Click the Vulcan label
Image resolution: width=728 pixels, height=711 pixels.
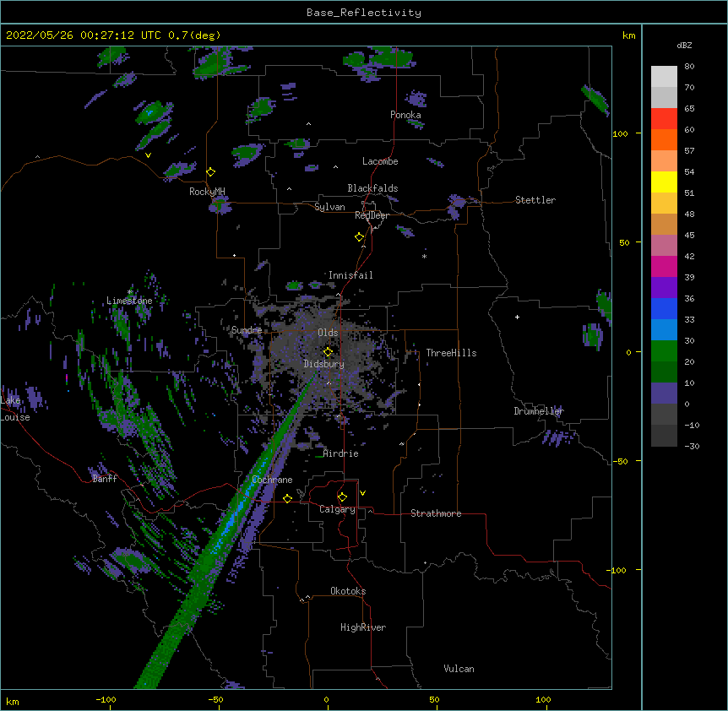click(x=459, y=669)
